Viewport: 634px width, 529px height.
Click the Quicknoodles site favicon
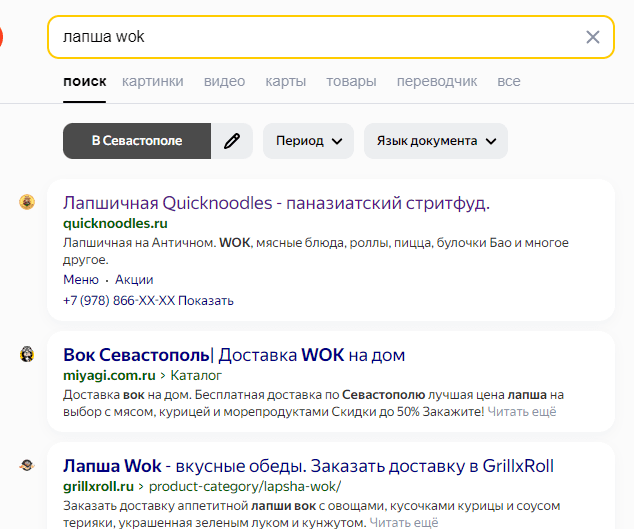pos(27,202)
